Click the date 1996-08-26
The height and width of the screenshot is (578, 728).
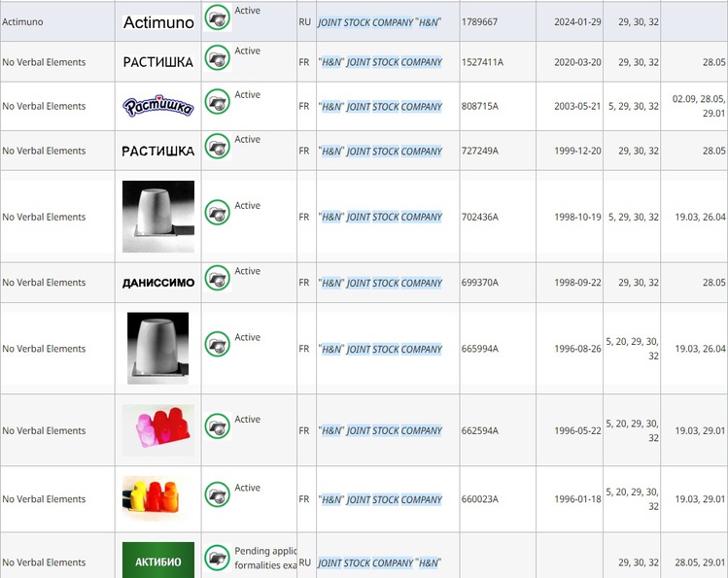point(577,349)
